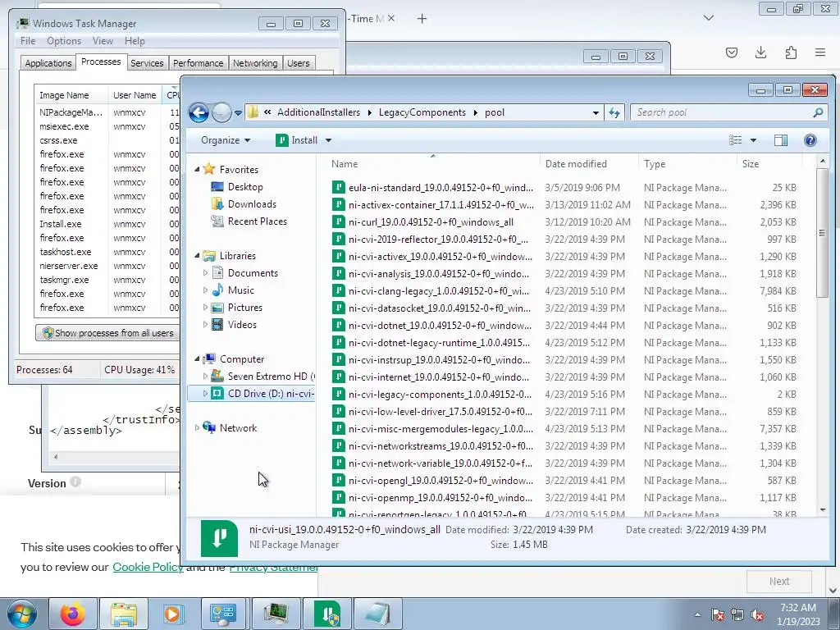
Task: Select the eula-ni-standard package icon
Action: coord(338,188)
